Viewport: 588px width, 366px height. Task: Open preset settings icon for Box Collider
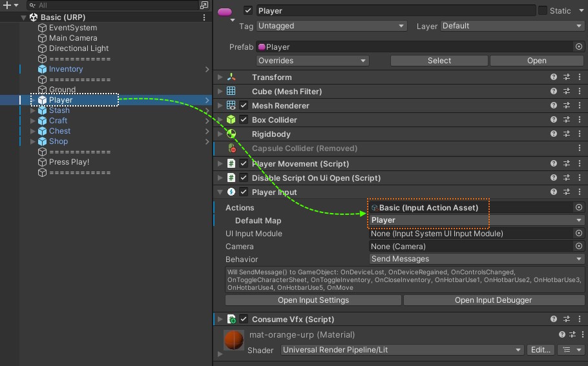point(567,120)
